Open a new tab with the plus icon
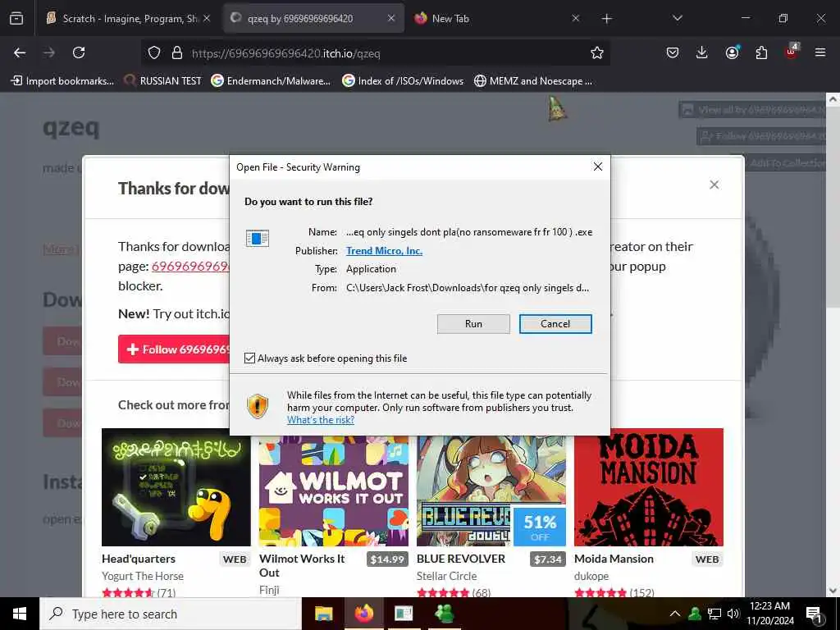Viewport: 840px width, 630px height. pyautogui.click(x=606, y=19)
